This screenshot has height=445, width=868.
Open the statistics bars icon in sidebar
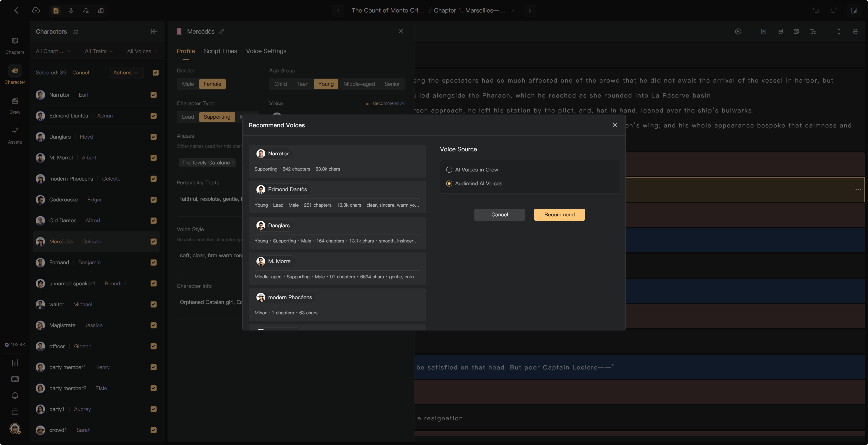click(x=15, y=362)
